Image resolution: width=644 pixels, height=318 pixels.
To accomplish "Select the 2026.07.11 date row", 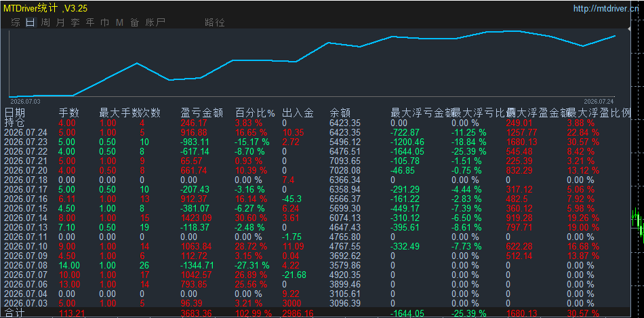I will click(x=26, y=237).
